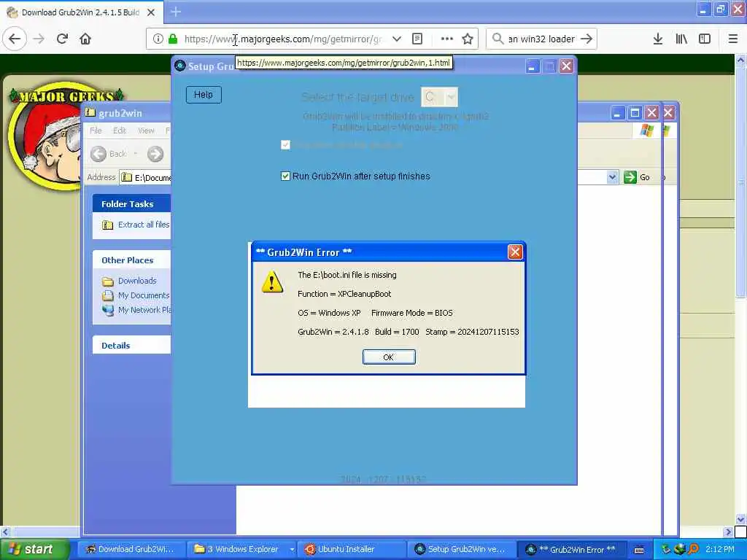
Task: Click scroll up arrow on page scrollbar
Action: click(x=741, y=61)
